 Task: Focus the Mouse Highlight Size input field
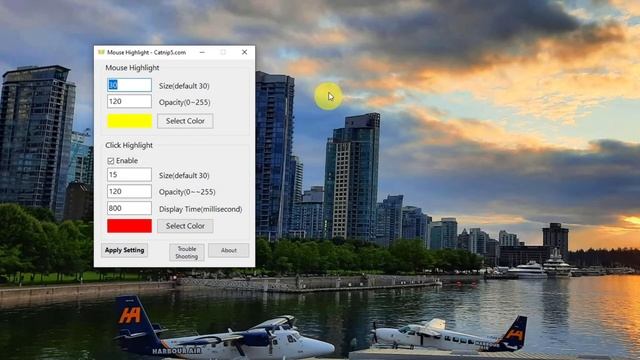coord(129,85)
